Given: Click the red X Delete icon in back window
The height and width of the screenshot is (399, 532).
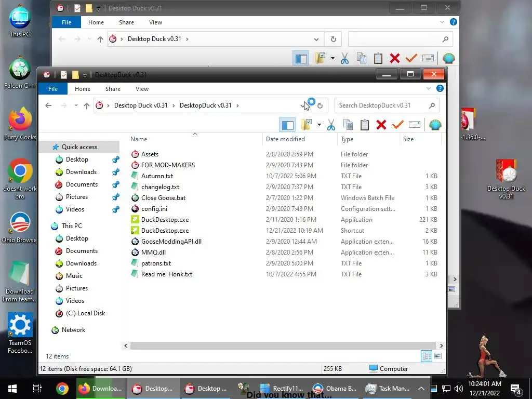Looking at the screenshot, I should pyautogui.click(x=395, y=58).
